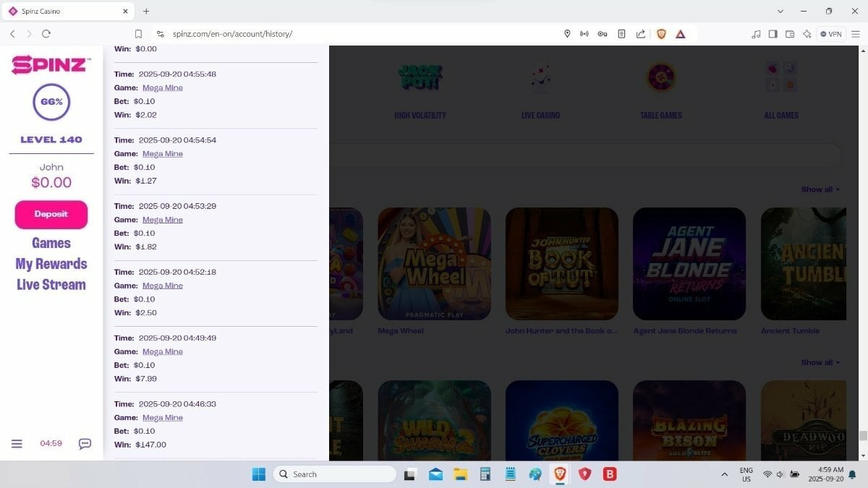Open Brave Shields lion icon
The width and height of the screenshot is (868, 488).
[661, 34]
